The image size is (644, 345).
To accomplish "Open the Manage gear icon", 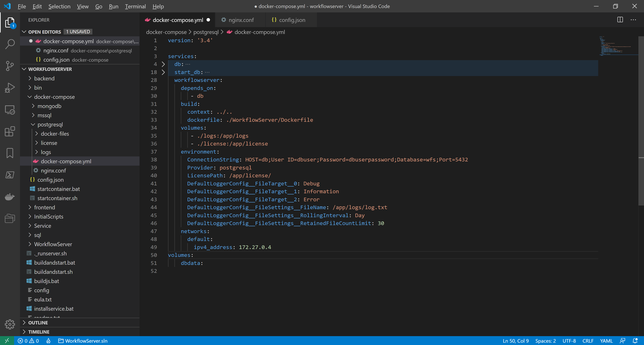I will coord(10,324).
